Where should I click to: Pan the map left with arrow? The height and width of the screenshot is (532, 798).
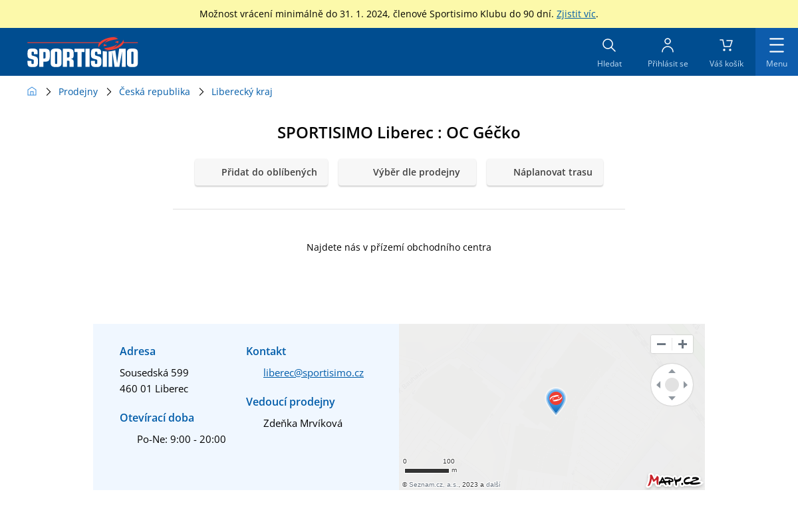tap(658, 385)
